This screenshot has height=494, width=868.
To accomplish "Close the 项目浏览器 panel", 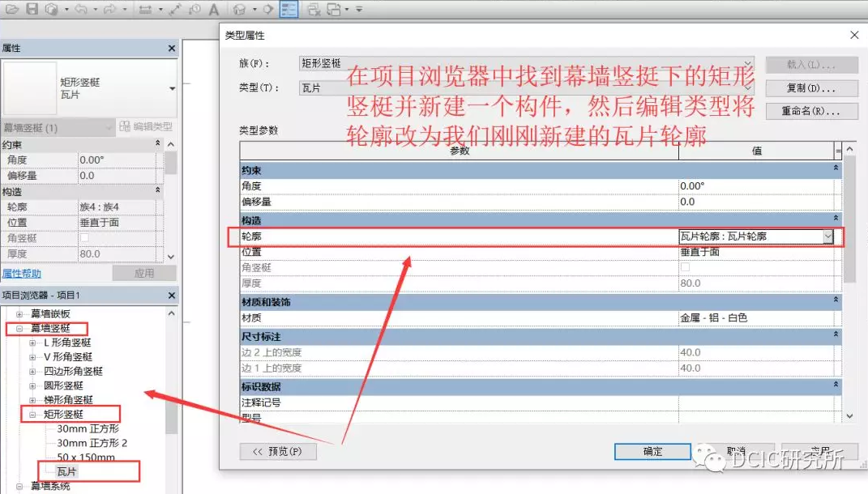I will (x=172, y=296).
